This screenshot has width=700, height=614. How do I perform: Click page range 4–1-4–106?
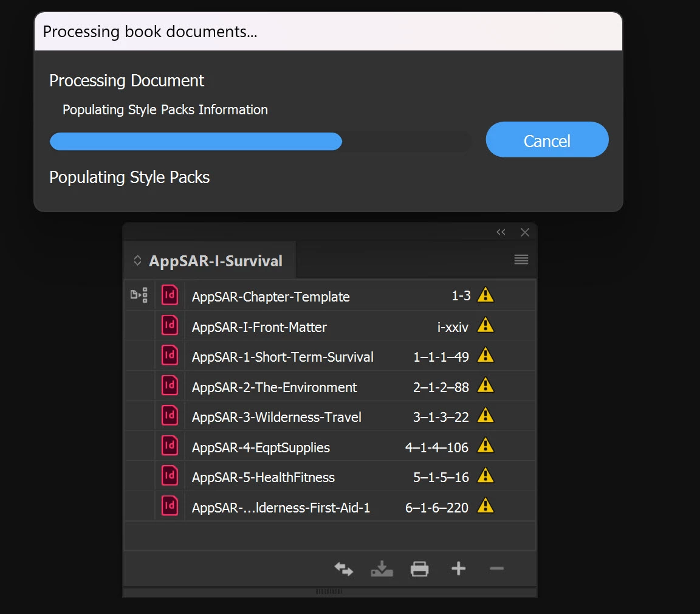coord(437,447)
